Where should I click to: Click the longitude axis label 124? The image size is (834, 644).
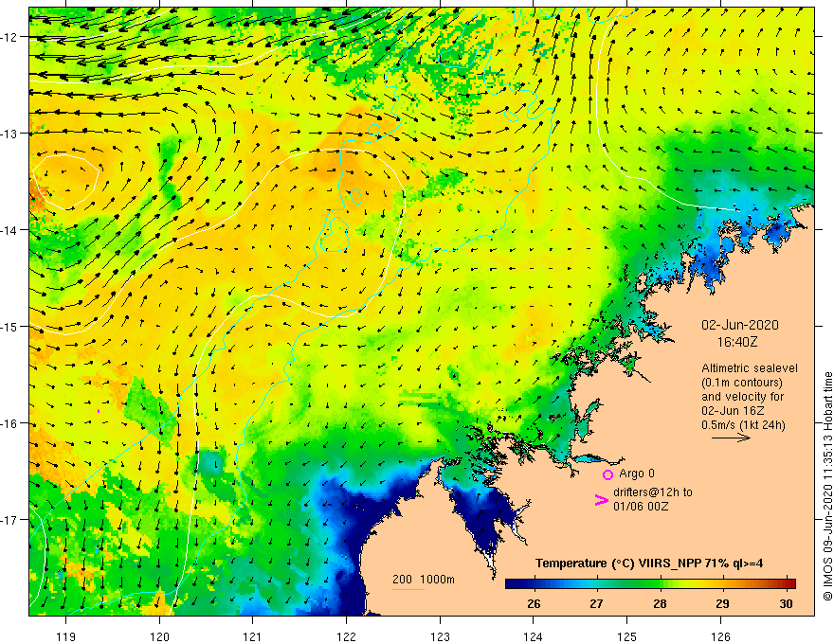534,636
